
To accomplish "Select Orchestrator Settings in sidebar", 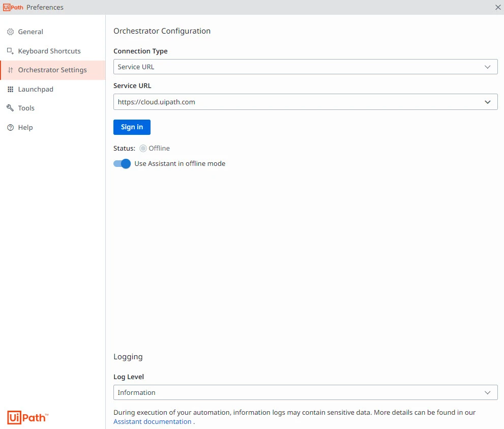I will [x=53, y=70].
